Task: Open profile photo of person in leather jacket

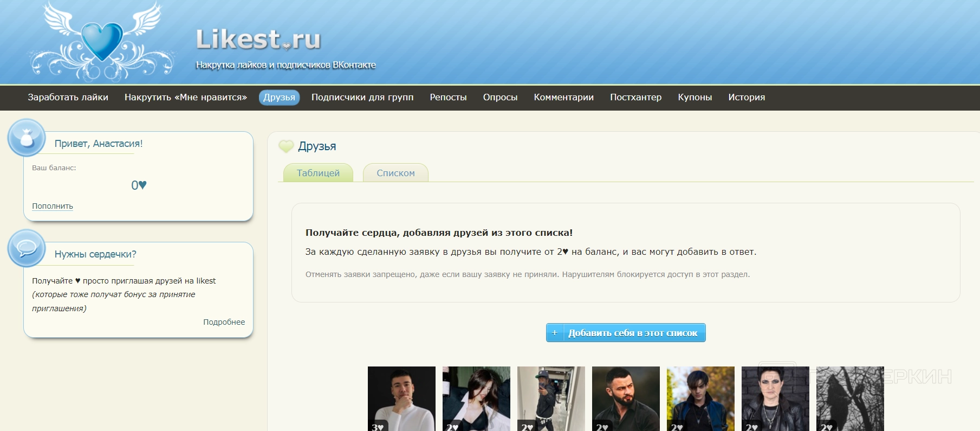Action: [775, 398]
